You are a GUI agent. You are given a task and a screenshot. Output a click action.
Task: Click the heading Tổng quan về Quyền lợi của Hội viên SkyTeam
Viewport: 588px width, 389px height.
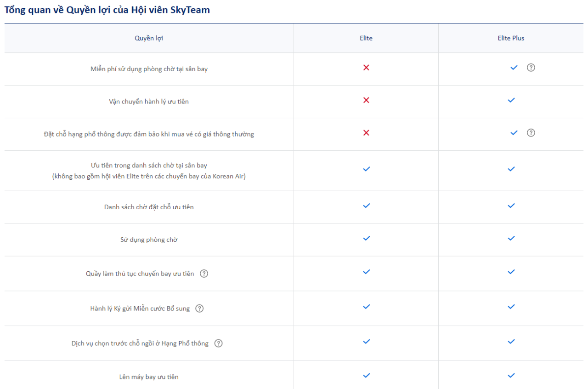pos(107,10)
